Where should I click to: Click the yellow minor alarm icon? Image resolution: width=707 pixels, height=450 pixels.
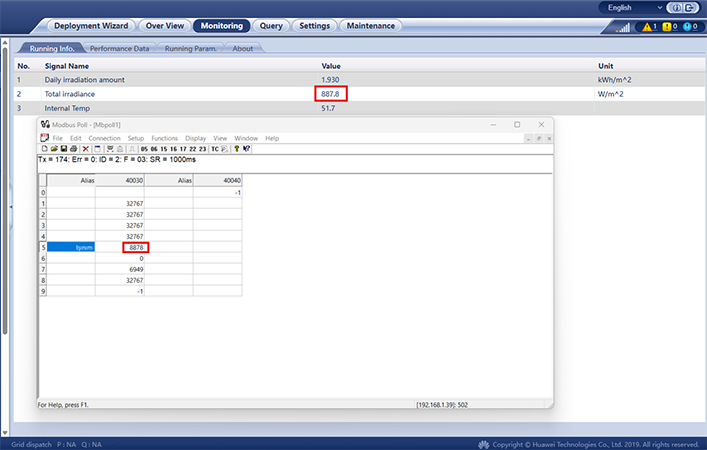pyautogui.click(x=669, y=26)
